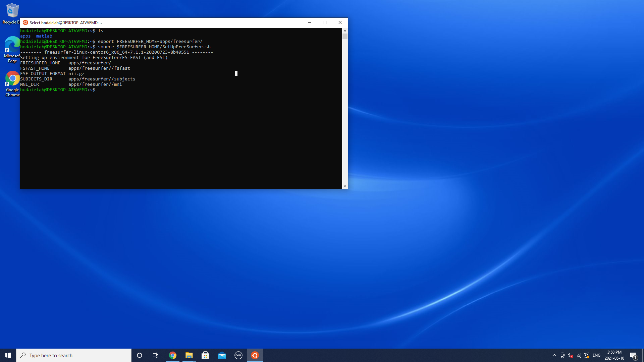Click the 'apps/freesurfer//fsfast' path text
Image resolution: width=644 pixels, height=362 pixels.
click(x=99, y=68)
